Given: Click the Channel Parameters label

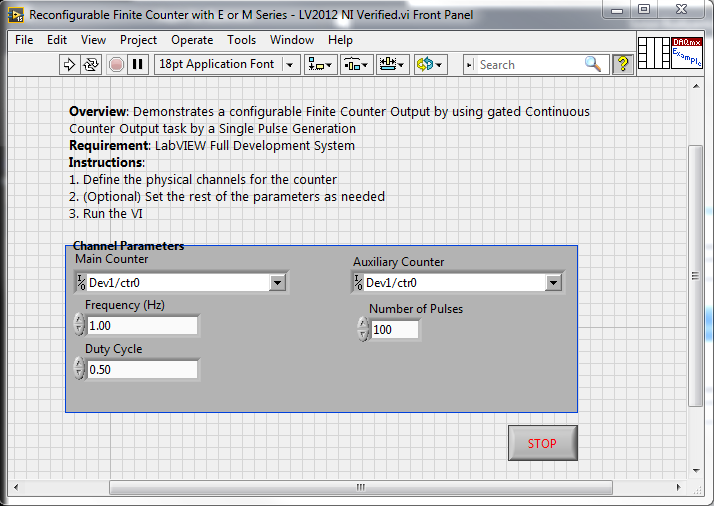Looking at the screenshot, I should (x=128, y=246).
